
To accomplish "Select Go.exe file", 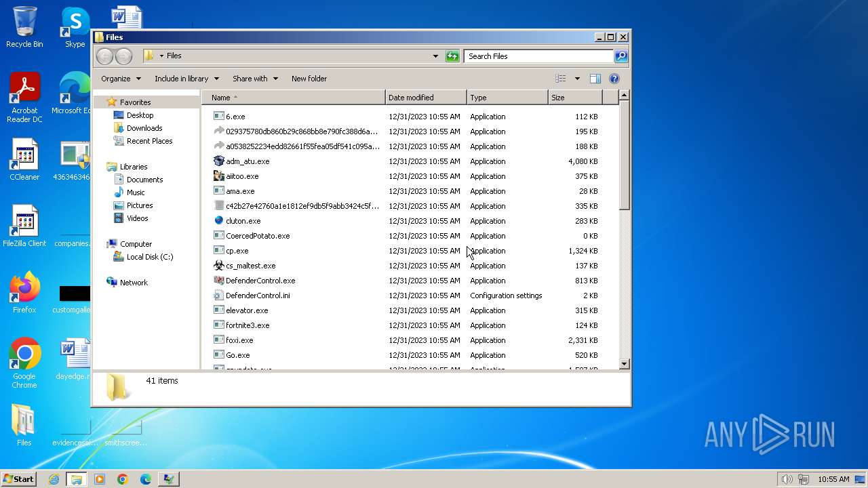I will click(237, 355).
